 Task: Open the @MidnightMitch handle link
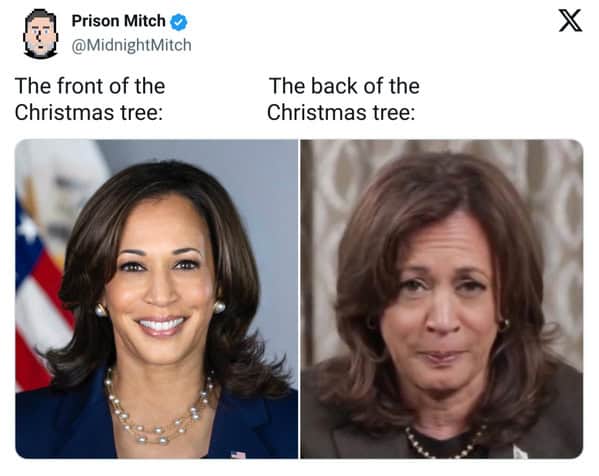tap(131, 45)
